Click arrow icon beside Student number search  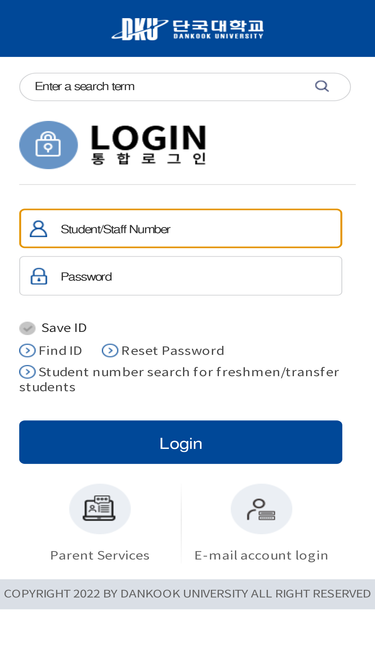pos(27,372)
